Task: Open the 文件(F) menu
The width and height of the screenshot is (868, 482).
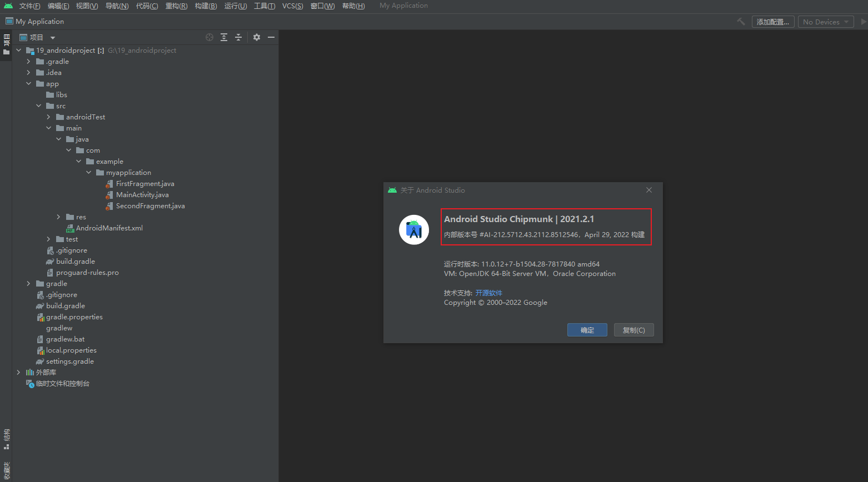Action: pyautogui.click(x=29, y=6)
